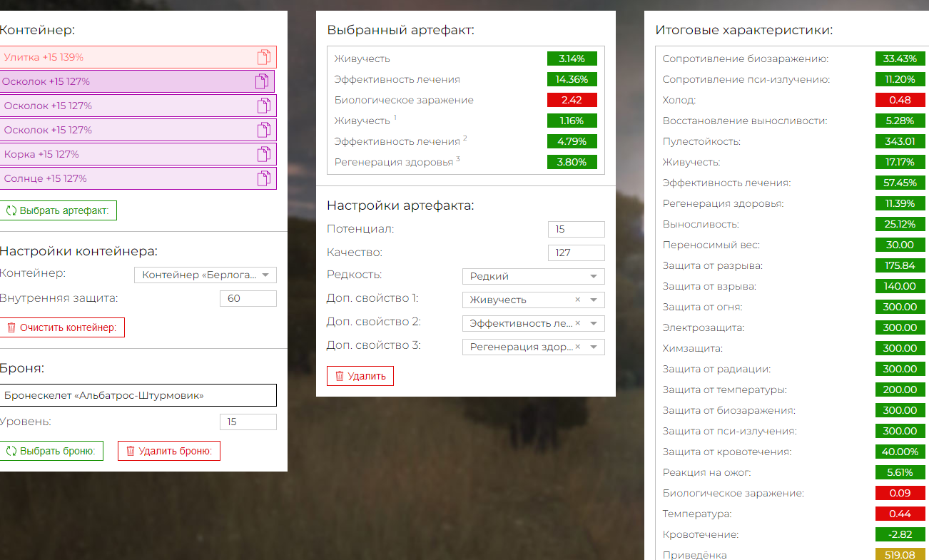
Task: Click the Кровотечение -2.82 value
Action: [900, 535]
